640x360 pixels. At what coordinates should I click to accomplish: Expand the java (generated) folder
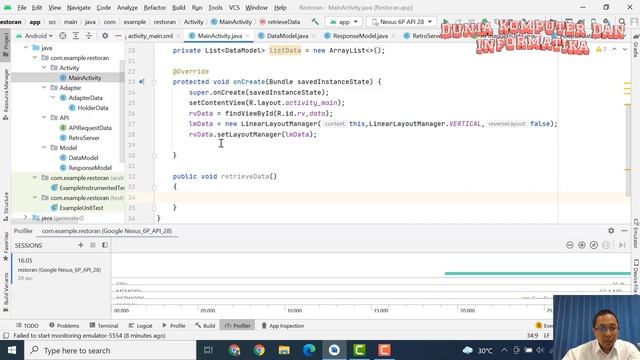[x=26, y=218]
